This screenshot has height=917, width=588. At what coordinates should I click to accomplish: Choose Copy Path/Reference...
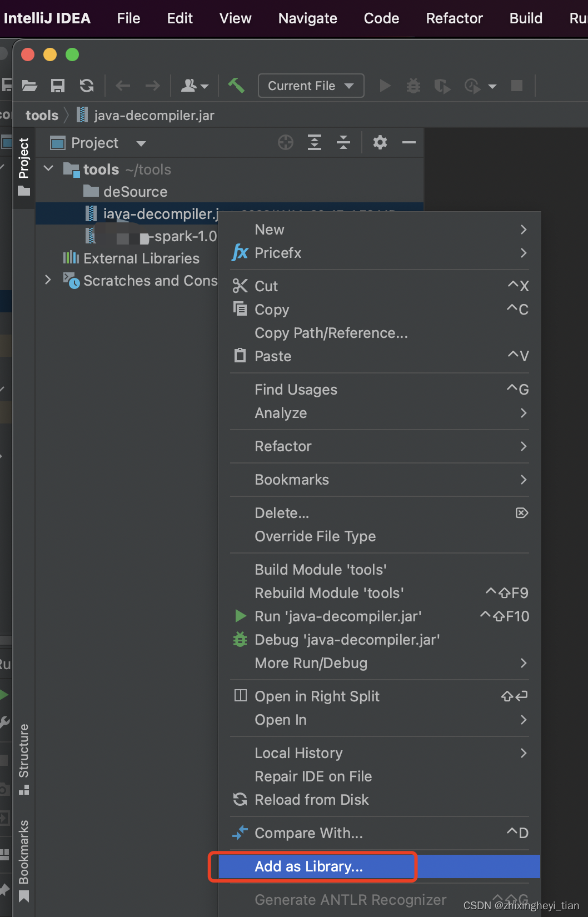(379, 333)
